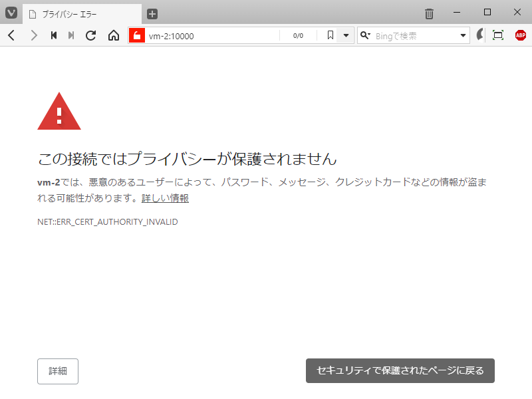Open the closed tabs trash icon

click(x=429, y=12)
